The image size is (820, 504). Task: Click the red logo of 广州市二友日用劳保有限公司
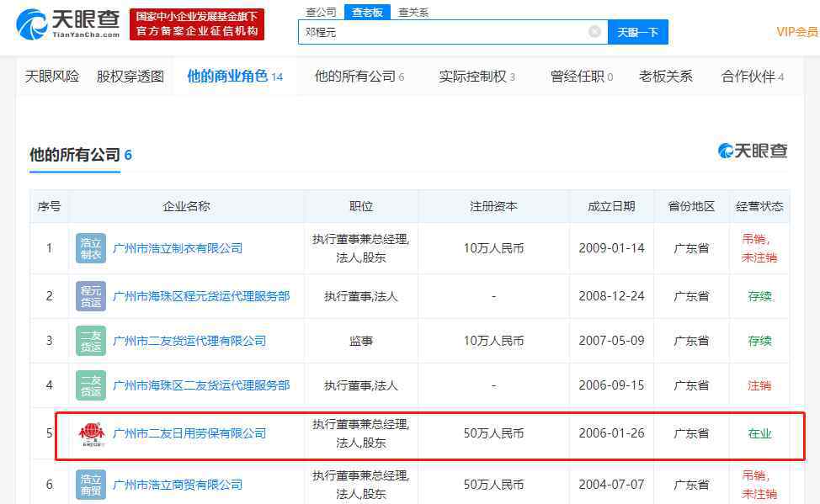point(92,434)
